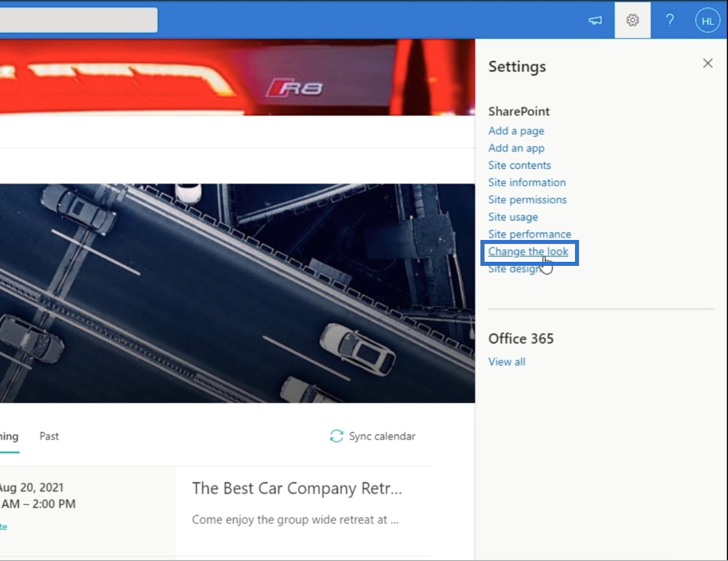Open the HL account profile avatar
Image resolution: width=728 pixels, height=561 pixels.
708,21
